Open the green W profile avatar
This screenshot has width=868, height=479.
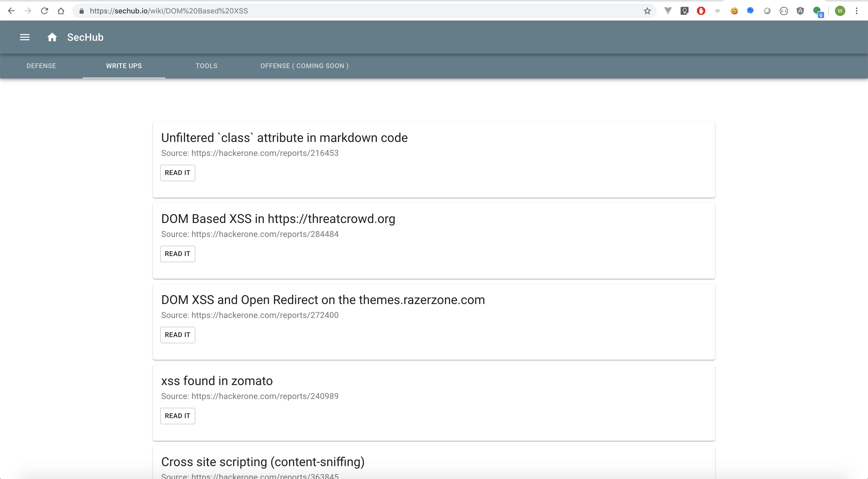[x=840, y=11]
